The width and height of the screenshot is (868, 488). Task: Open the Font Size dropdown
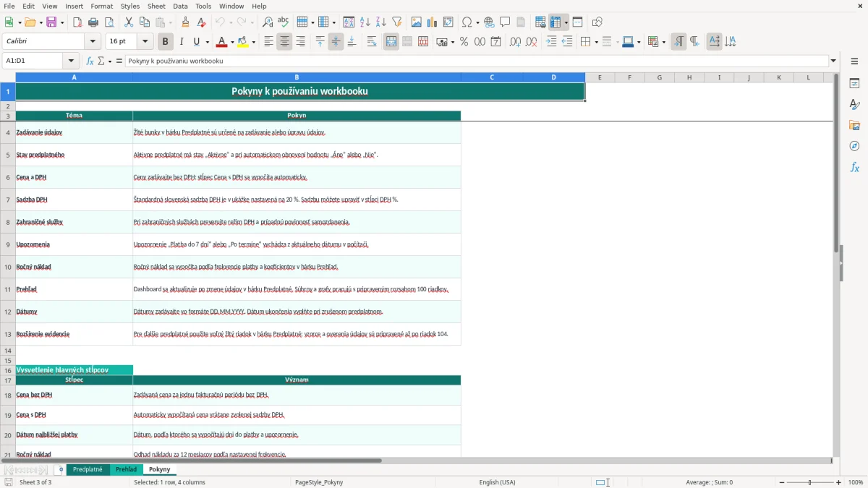point(145,42)
